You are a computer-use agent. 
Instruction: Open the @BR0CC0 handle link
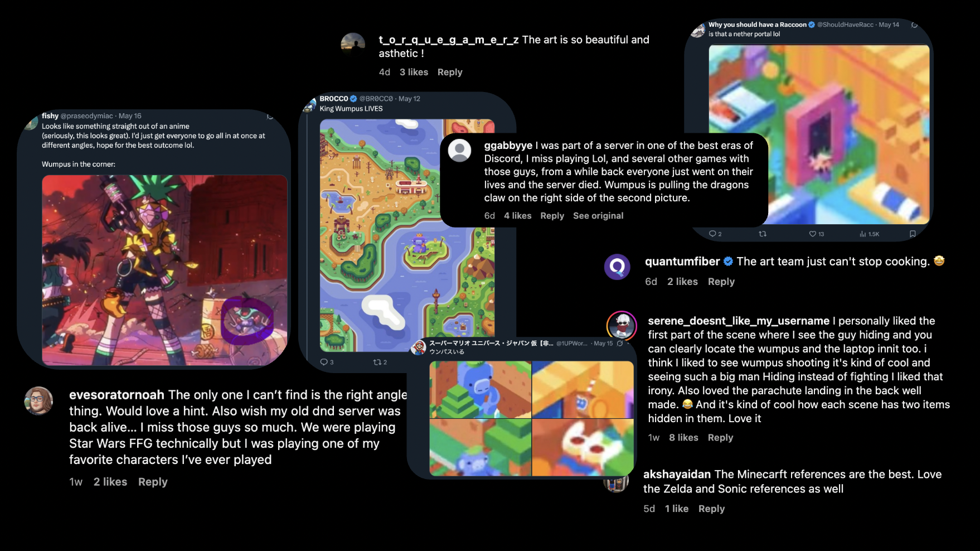pyautogui.click(x=376, y=99)
